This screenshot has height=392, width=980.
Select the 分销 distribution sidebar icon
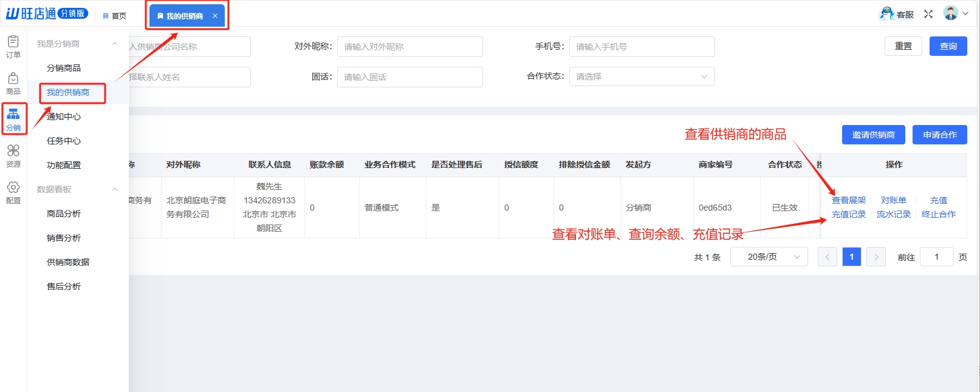13,119
